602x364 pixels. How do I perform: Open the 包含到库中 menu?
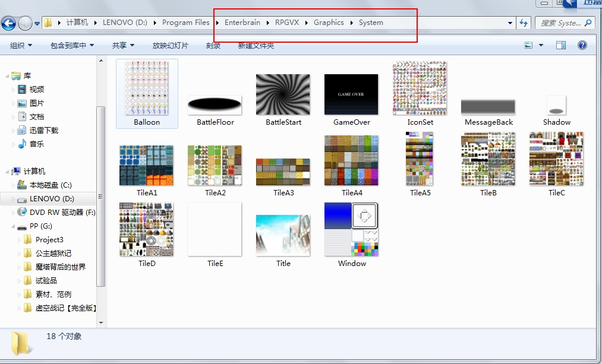[x=72, y=45]
